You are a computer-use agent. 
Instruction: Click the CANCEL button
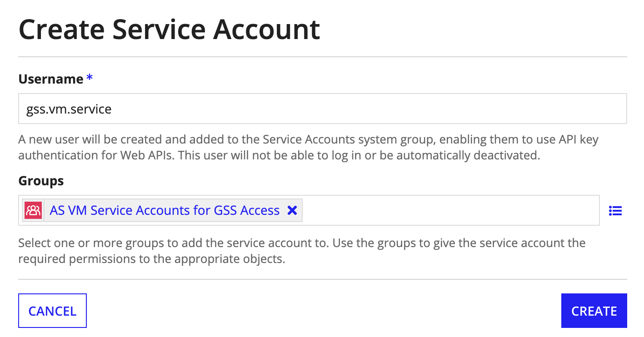click(52, 311)
